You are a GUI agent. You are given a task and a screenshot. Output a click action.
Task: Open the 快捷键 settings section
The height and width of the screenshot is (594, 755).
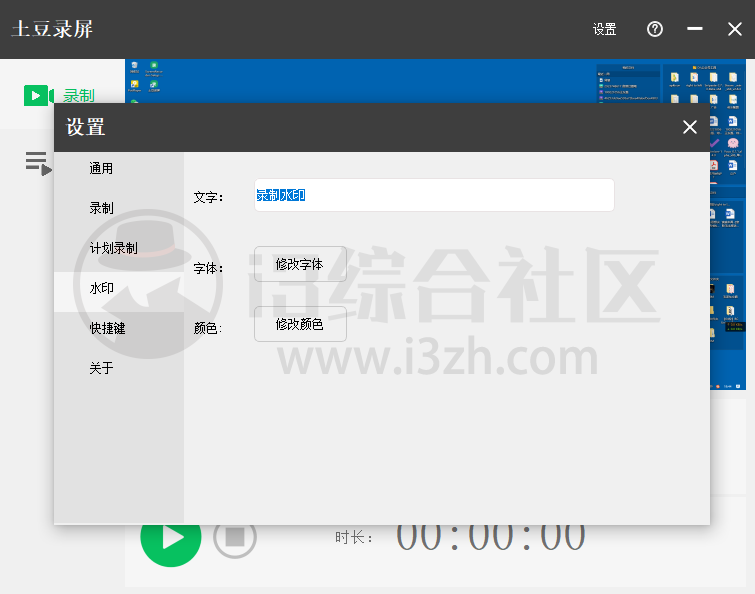118,328
